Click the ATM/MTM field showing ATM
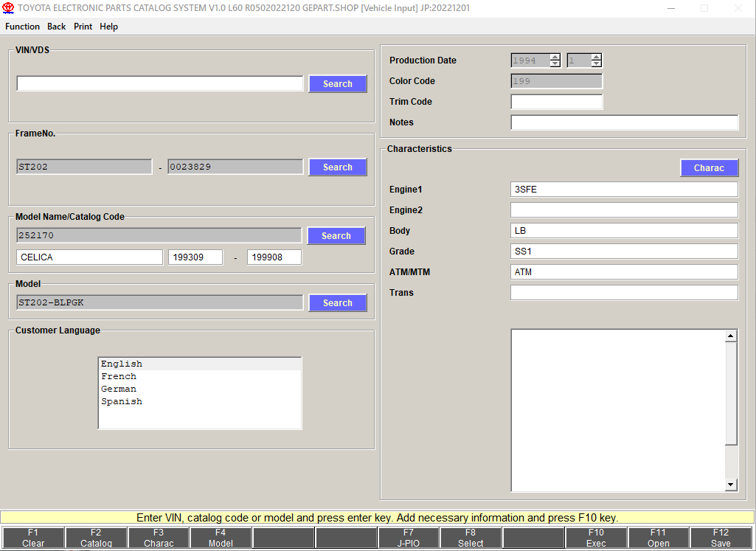The height and width of the screenshot is (551, 756). 625,272
